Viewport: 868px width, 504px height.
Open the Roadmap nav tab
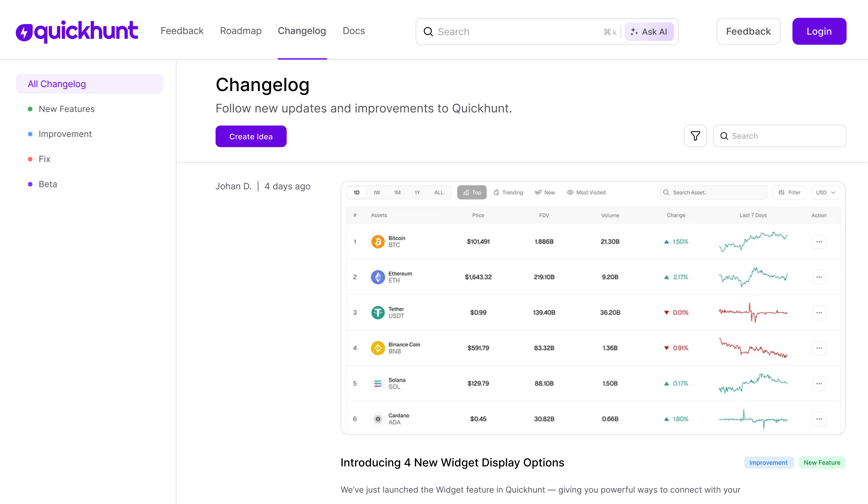241,31
